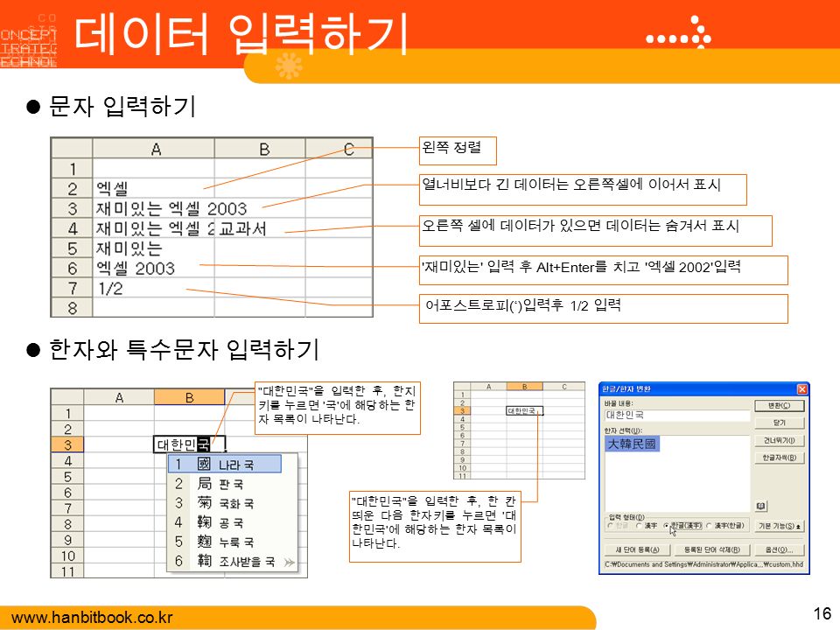This screenshot has width=840, height=630.
Task: Select 大韓民國 in hanja list
Action: pyautogui.click(x=632, y=444)
